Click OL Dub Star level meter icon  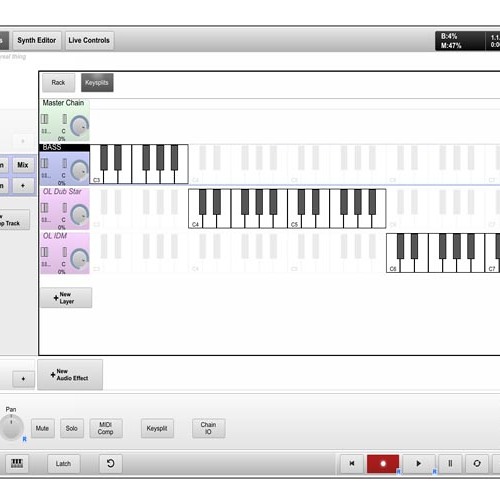(44, 208)
